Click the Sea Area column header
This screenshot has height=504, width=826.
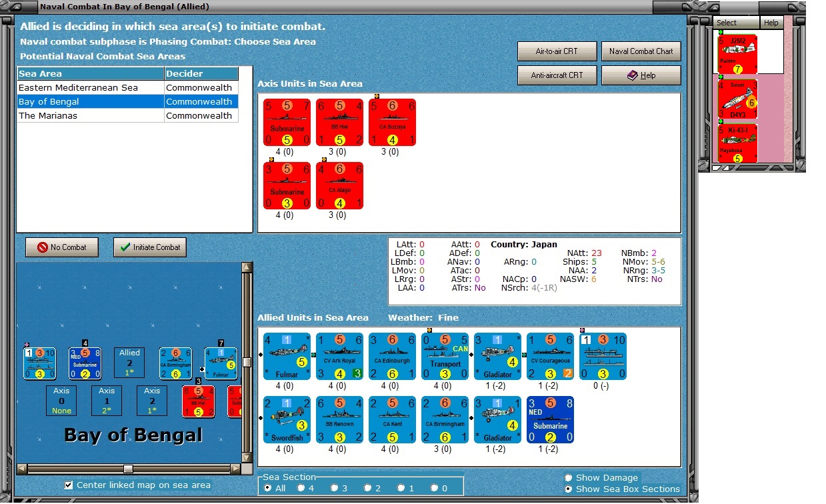(91, 74)
